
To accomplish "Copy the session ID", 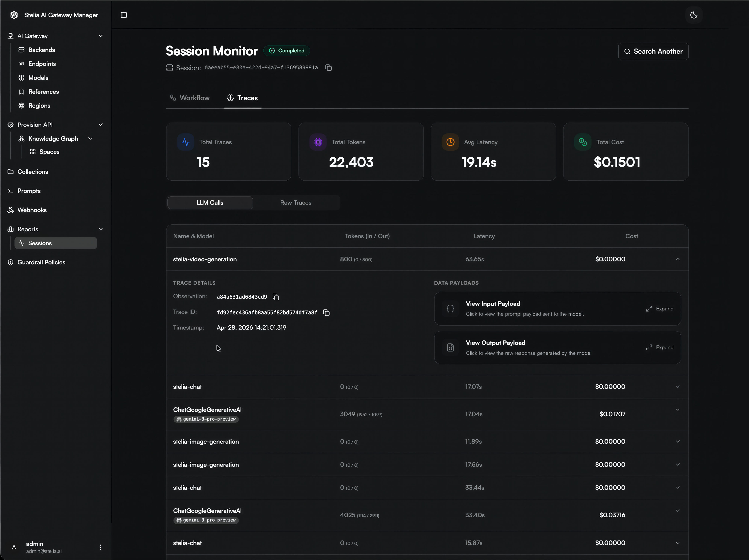I will coord(328,68).
